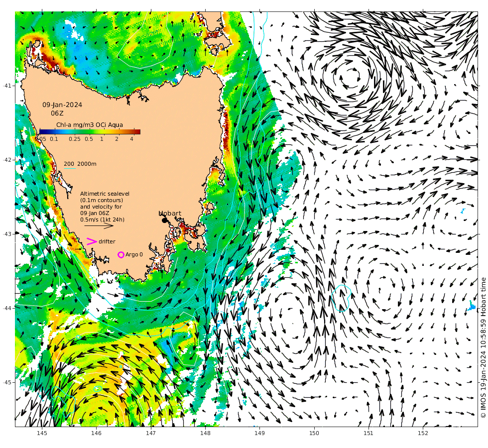
Task: Click longitude axis label 147
Action: click(x=151, y=433)
